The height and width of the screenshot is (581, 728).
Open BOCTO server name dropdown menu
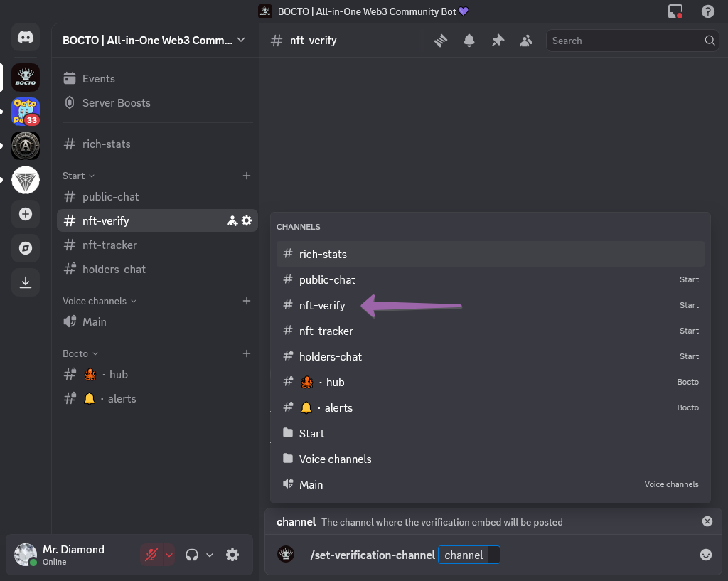(x=154, y=41)
